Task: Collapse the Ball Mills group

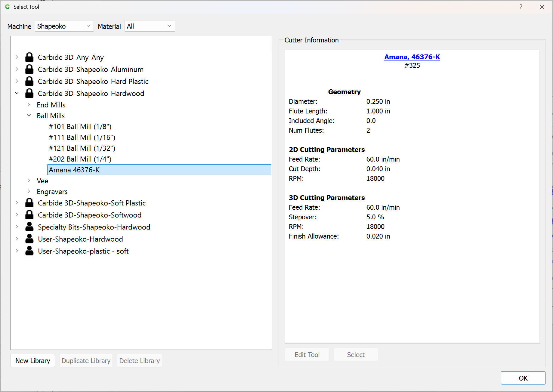Action: (29, 116)
